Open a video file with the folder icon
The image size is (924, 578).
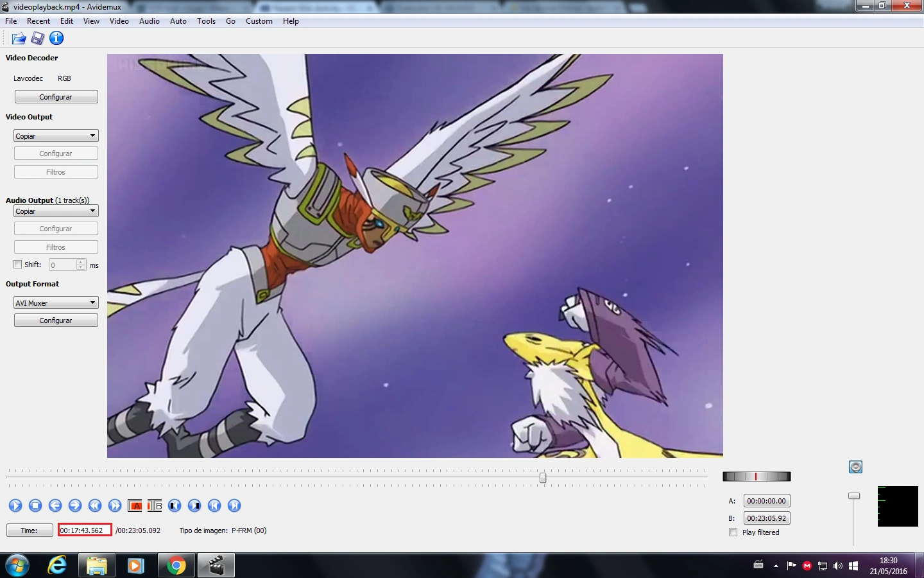pyautogui.click(x=19, y=39)
